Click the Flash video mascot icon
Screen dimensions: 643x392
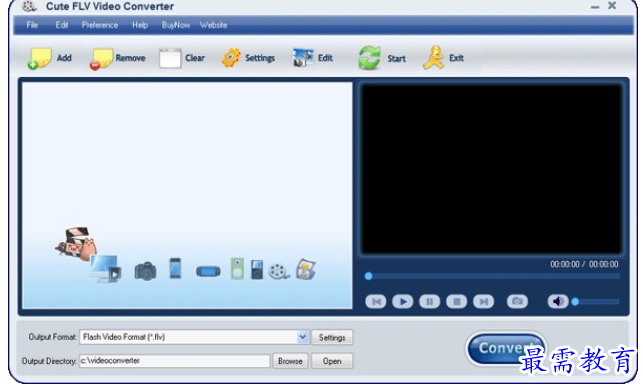(77, 244)
